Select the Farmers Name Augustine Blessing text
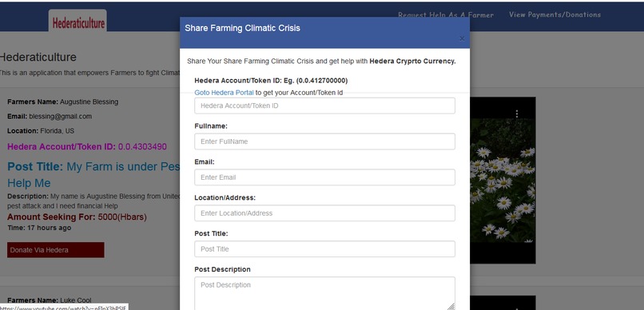Image resolution: width=644 pixels, height=310 pixels. coord(63,101)
